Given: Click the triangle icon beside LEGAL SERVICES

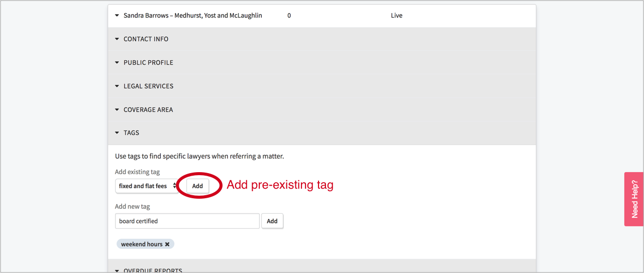Looking at the screenshot, I should (117, 86).
